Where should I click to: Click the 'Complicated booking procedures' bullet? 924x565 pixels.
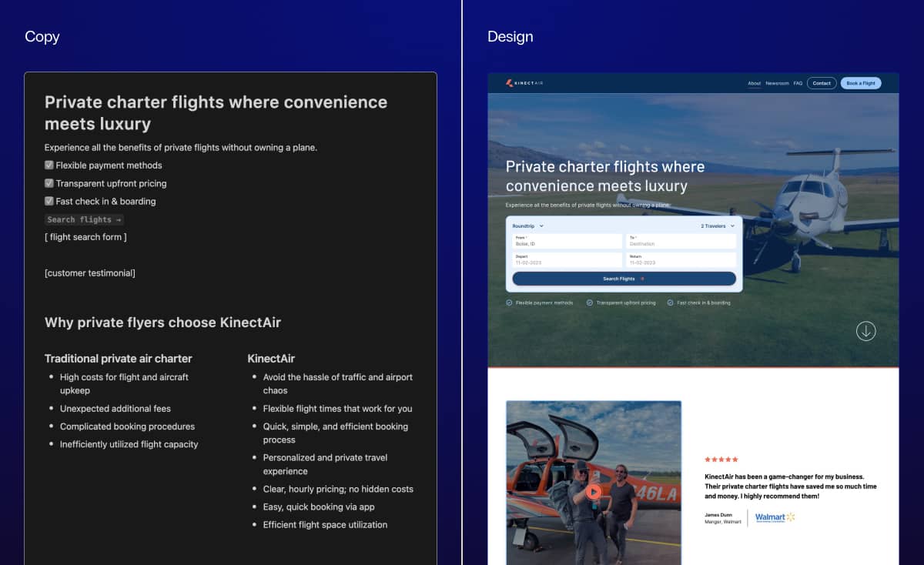click(128, 426)
